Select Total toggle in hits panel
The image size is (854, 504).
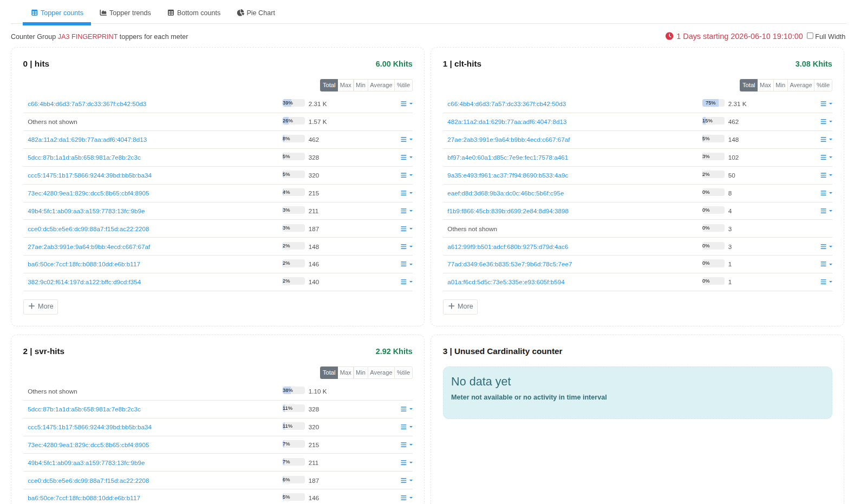329,85
